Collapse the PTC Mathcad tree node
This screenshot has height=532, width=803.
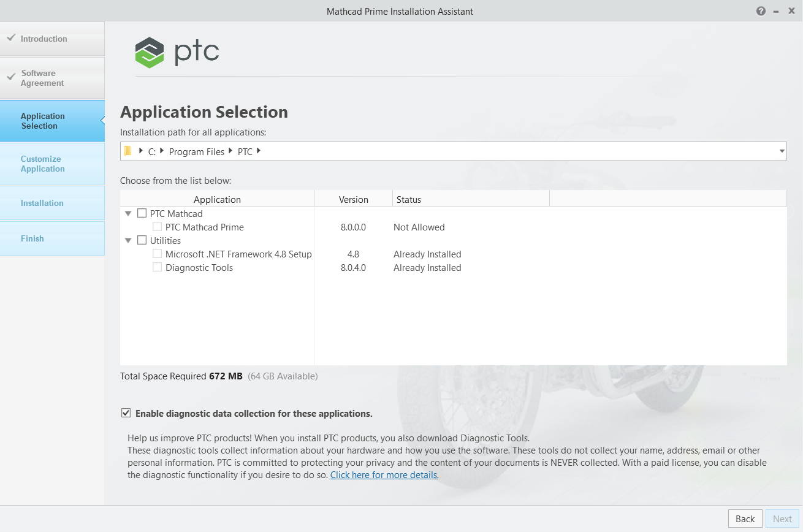tap(128, 213)
